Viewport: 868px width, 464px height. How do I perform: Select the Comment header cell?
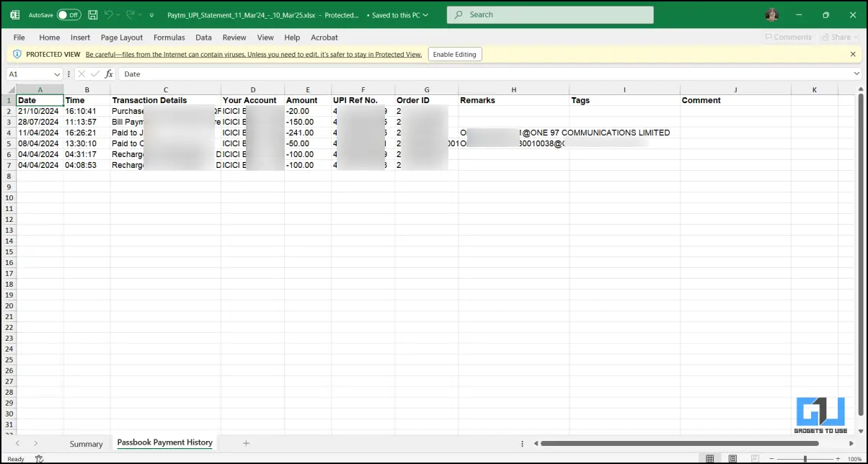[735, 100]
